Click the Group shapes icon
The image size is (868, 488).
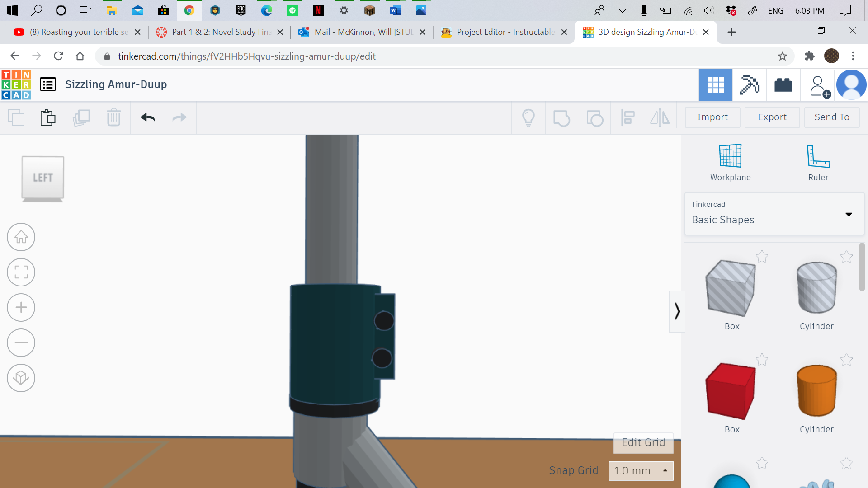pyautogui.click(x=561, y=118)
